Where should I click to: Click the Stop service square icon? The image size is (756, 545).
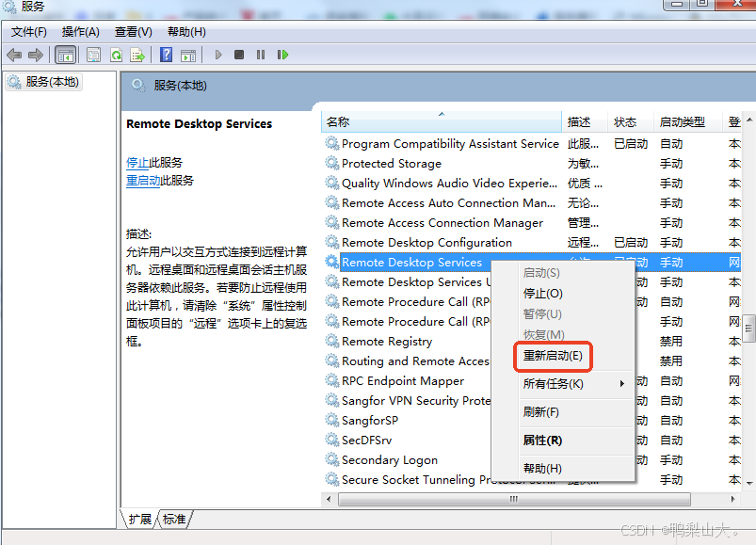click(x=239, y=55)
